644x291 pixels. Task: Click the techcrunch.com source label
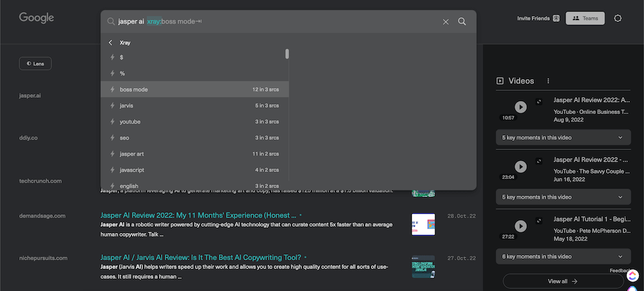point(40,181)
